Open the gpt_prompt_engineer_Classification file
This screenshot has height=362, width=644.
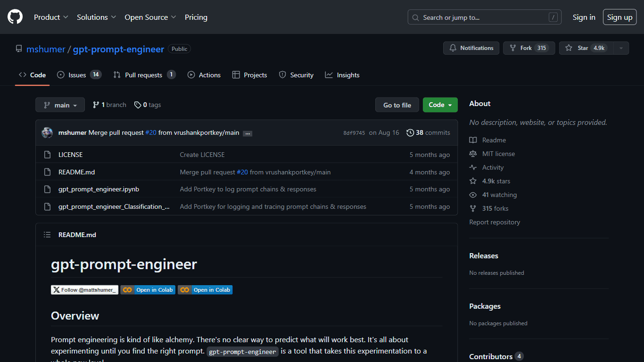pos(114,206)
